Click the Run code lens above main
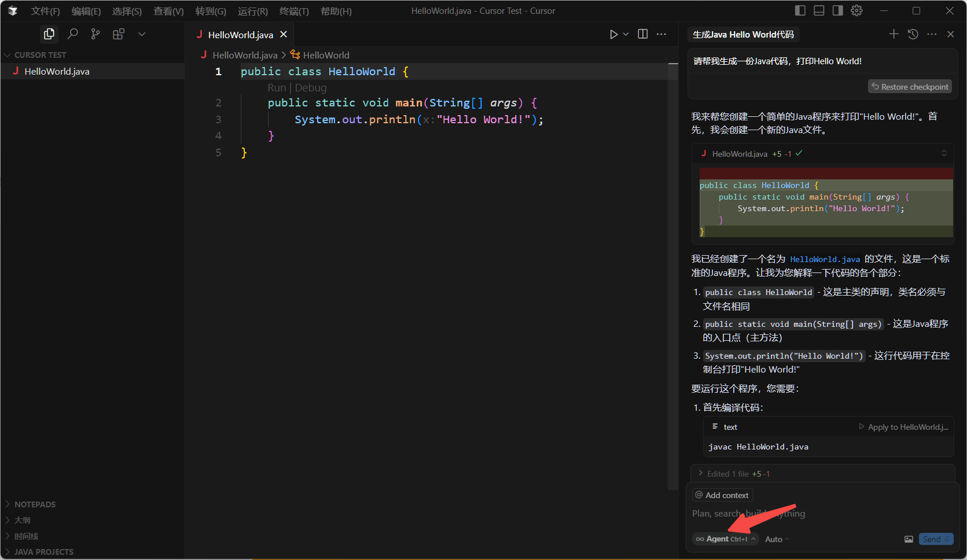The image size is (967, 560). (x=277, y=88)
